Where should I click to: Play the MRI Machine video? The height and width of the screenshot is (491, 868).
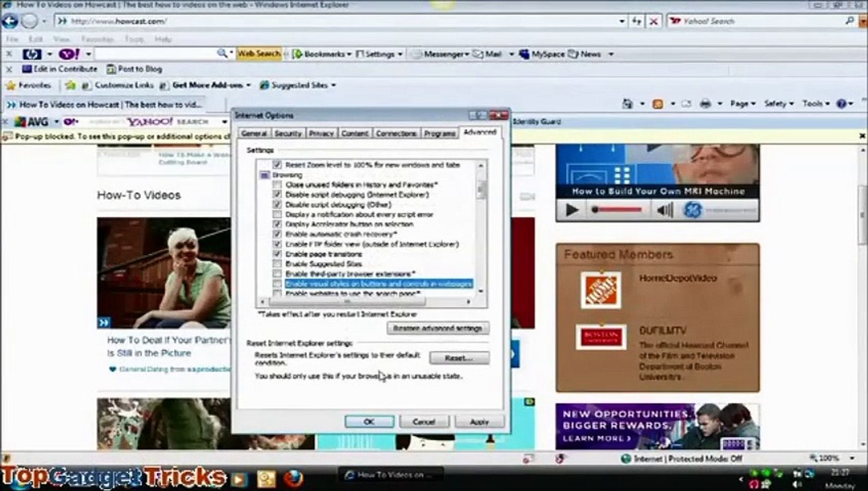pyautogui.click(x=572, y=210)
